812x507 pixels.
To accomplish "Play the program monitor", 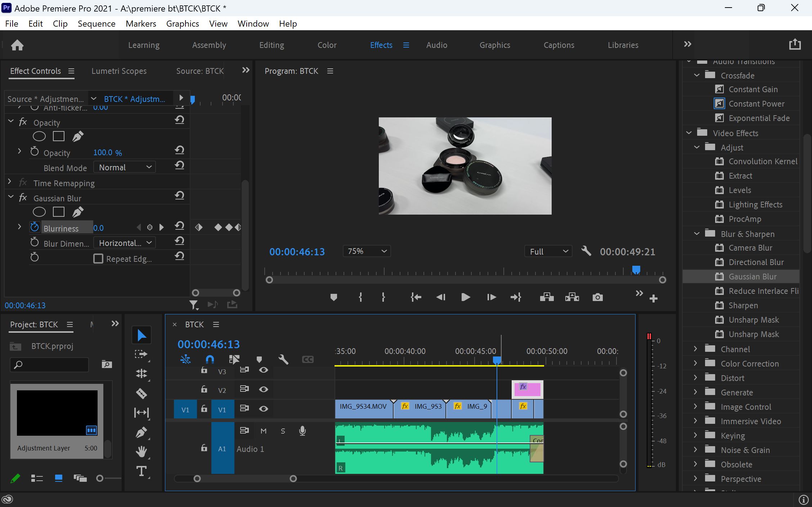I will (x=465, y=297).
